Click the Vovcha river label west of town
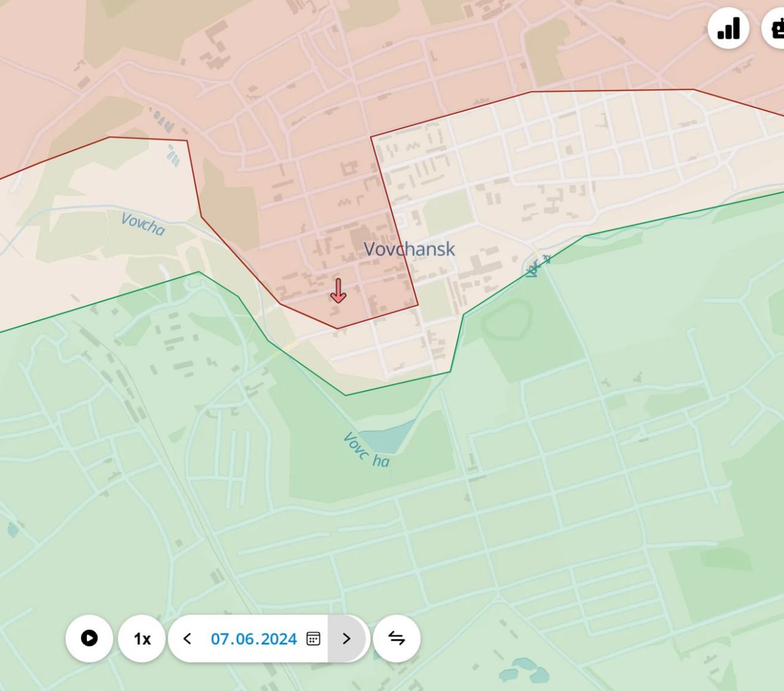Image resolution: width=784 pixels, height=691 pixels. click(143, 224)
